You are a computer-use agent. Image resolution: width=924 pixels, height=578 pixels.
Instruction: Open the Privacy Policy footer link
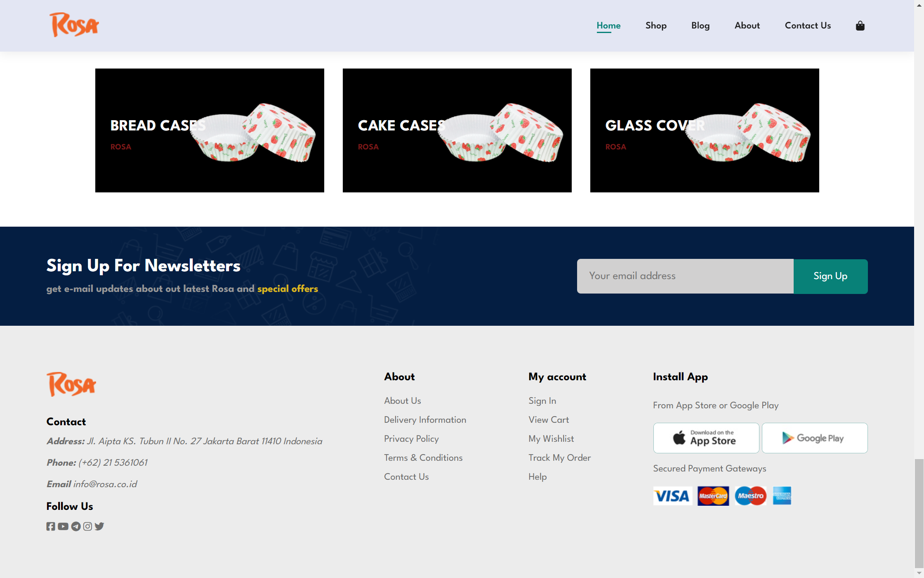pyautogui.click(x=411, y=438)
